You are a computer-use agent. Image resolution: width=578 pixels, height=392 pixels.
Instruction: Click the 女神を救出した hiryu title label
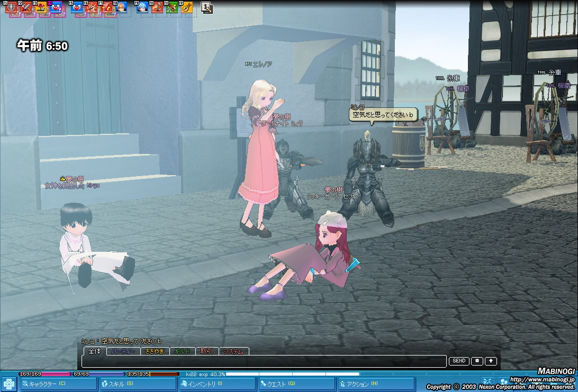(72, 186)
